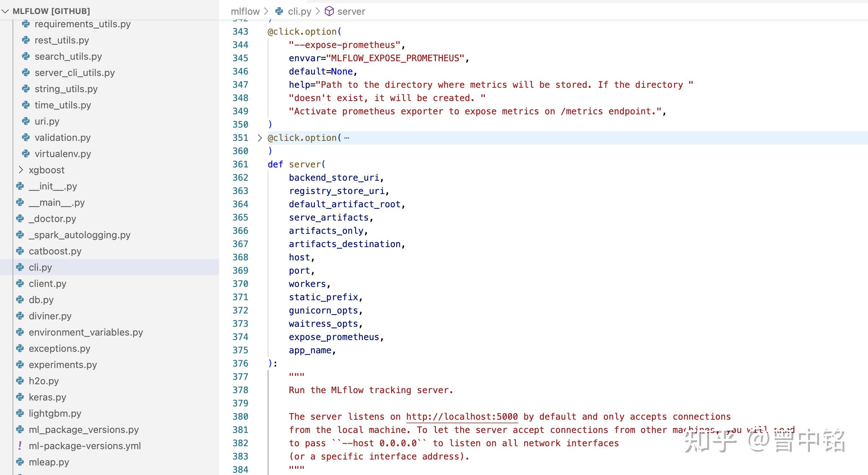This screenshot has height=475, width=868.
Task: Click Python icon beside requirements_utils.py
Action: click(x=26, y=24)
